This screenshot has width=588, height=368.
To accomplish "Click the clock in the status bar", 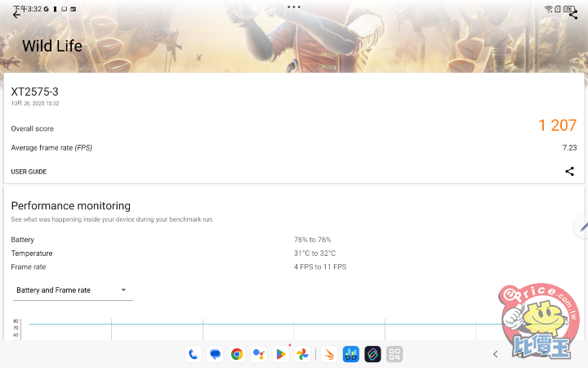I will coord(28,9).
